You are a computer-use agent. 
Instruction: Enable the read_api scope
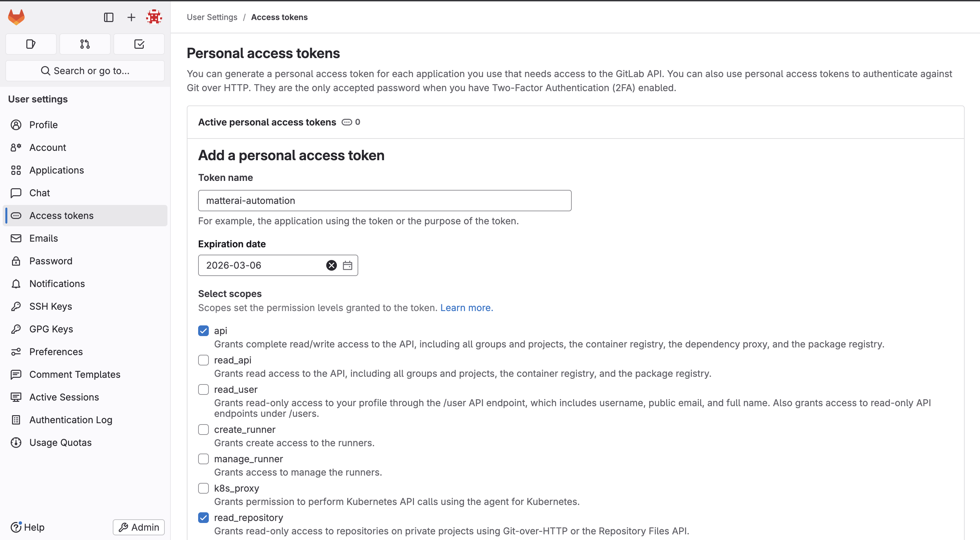pos(203,360)
